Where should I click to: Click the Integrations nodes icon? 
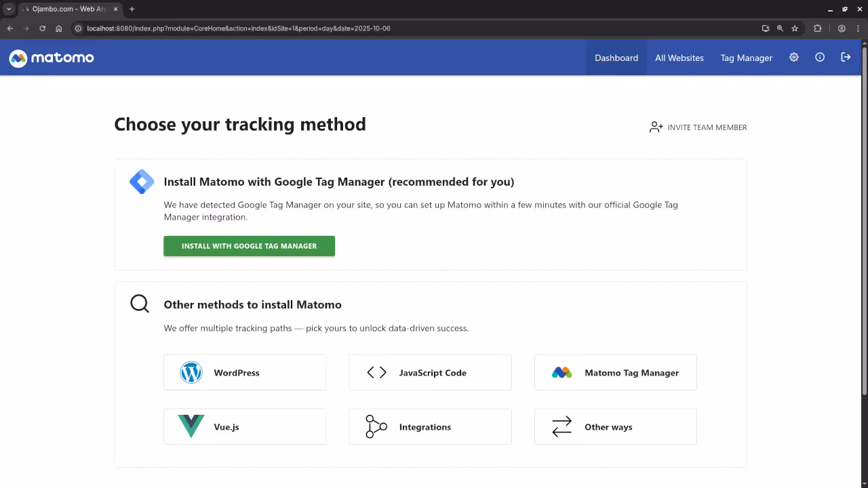tap(376, 427)
